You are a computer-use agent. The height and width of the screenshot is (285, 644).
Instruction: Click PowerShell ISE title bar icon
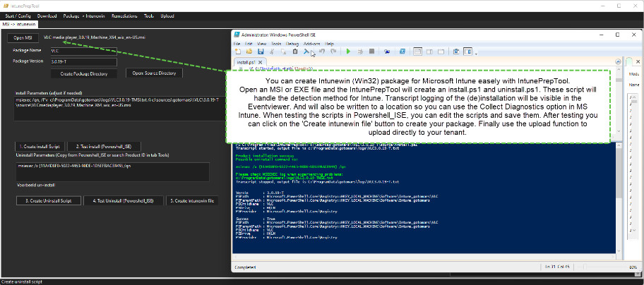click(237, 35)
